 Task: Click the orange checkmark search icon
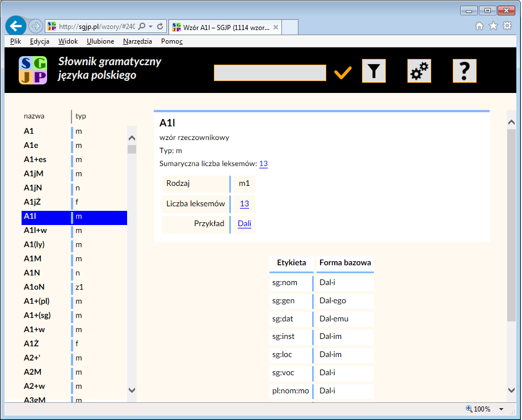coord(343,73)
